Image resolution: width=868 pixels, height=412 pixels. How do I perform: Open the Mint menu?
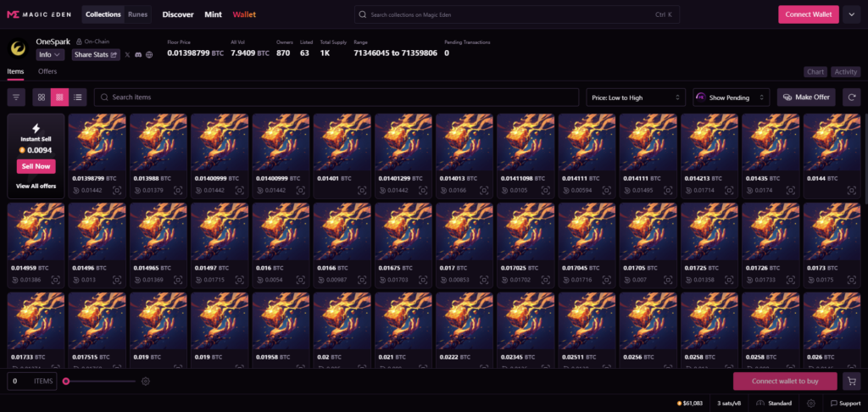[x=213, y=14]
